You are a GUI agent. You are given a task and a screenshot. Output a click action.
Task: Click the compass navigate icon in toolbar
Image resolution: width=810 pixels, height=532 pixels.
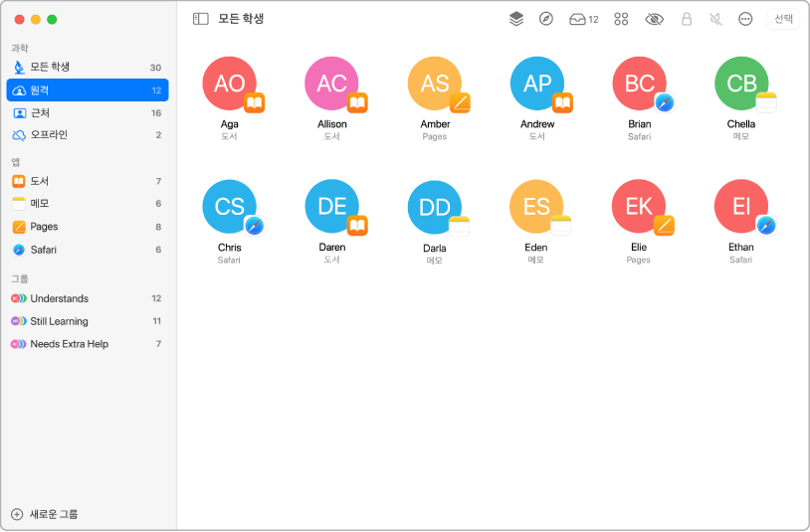546,19
